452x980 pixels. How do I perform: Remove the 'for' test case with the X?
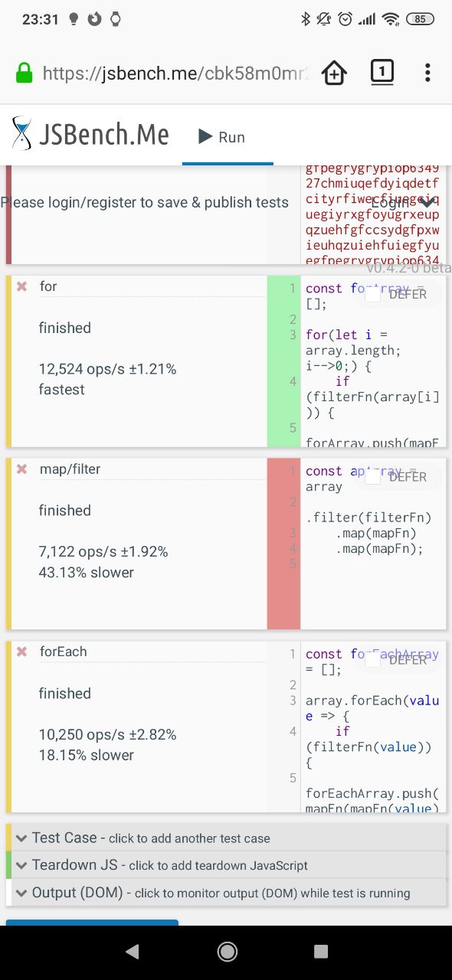pos(22,286)
